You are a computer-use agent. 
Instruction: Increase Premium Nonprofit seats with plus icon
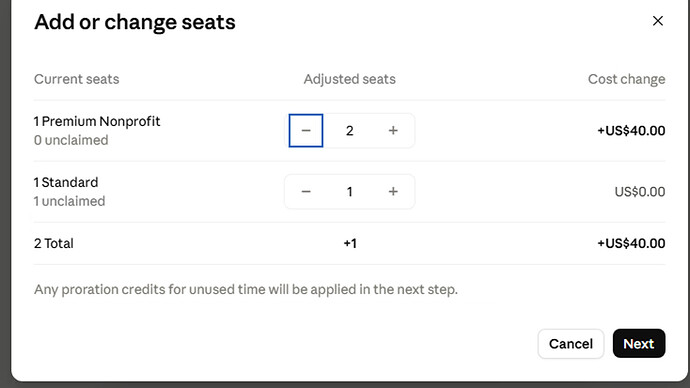coord(393,131)
